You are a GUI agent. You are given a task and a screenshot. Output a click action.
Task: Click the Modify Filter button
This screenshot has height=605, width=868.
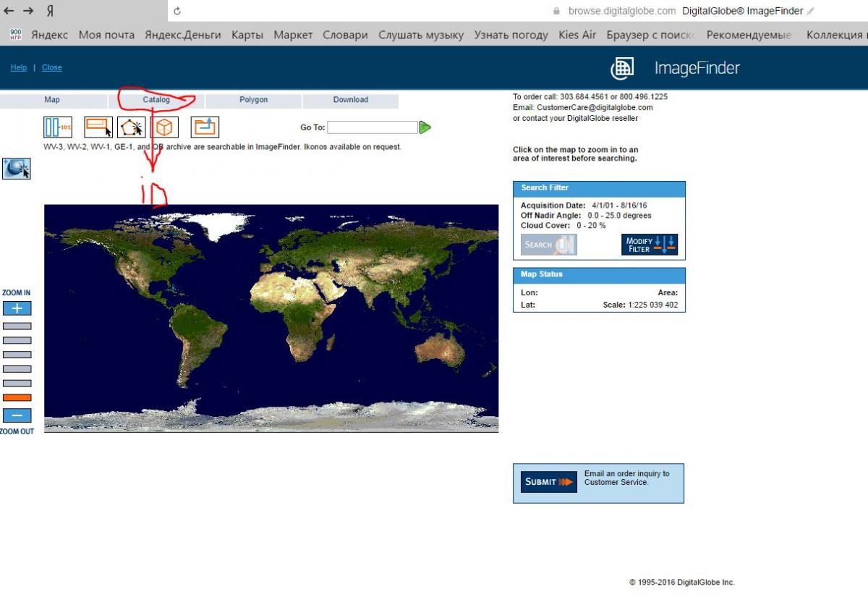click(649, 245)
